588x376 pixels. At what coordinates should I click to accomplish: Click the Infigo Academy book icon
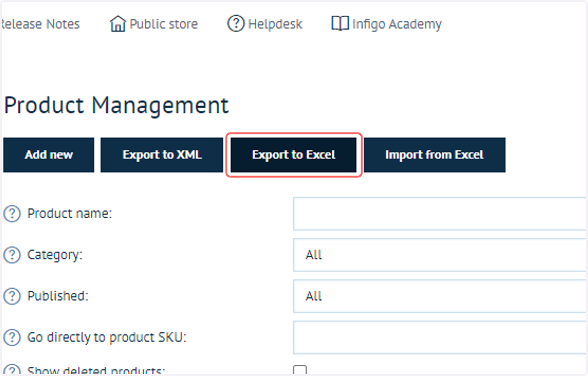point(340,24)
